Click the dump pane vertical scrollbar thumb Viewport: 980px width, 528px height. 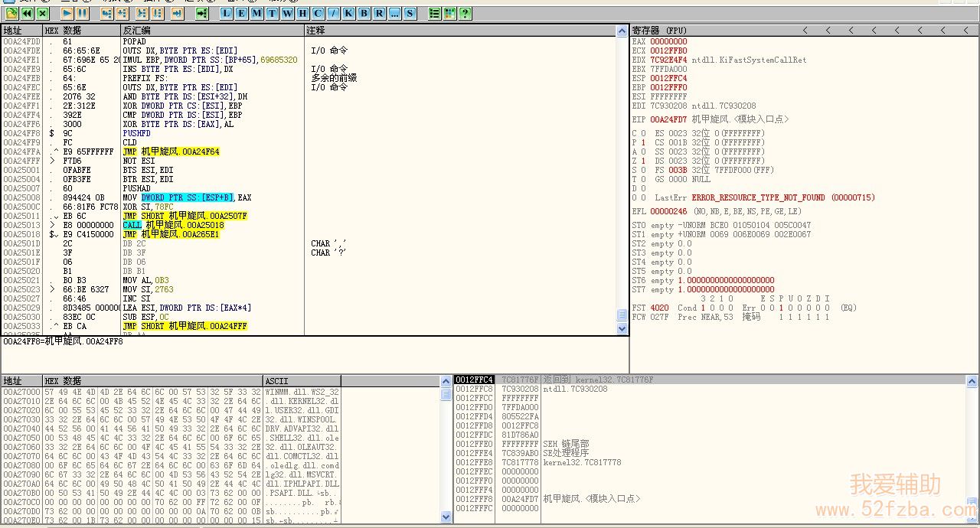coord(446,394)
